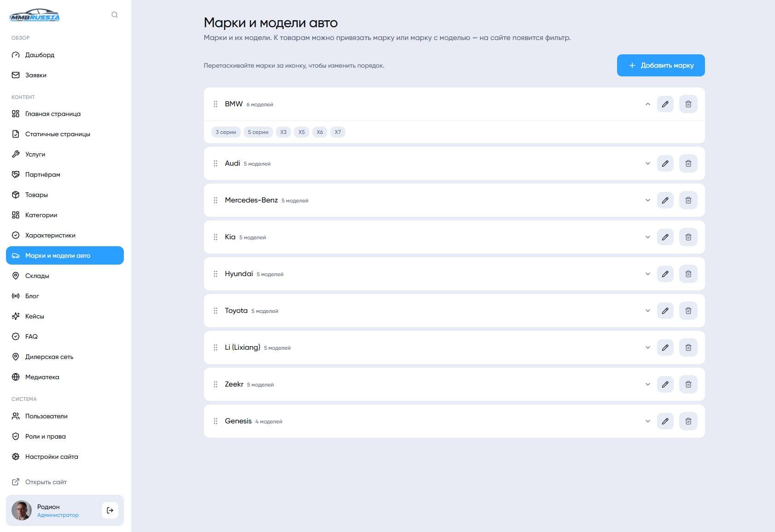Click the drag handle icon for BMW
This screenshot has height=532, width=775.
[216, 104]
